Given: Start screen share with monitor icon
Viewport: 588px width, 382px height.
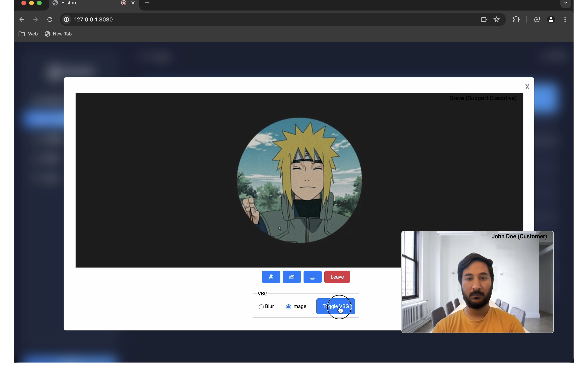Looking at the screenshot, I should [312, 277].
